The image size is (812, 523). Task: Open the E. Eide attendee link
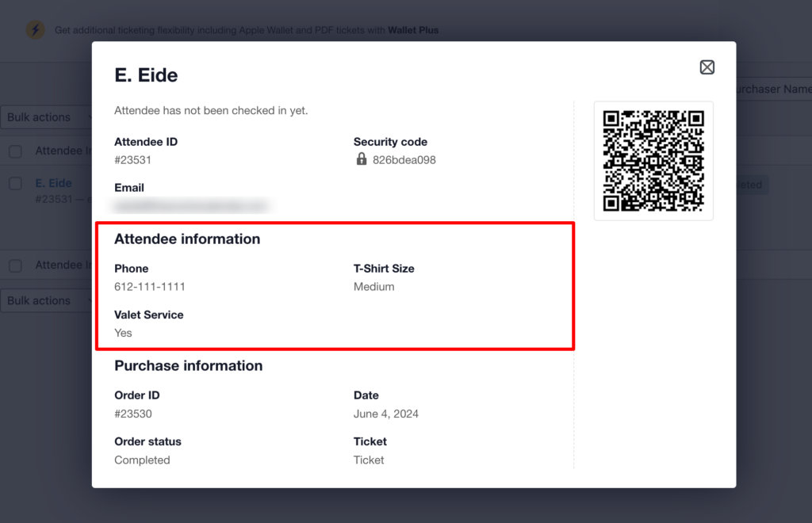pyautogui.click(x=53, y=183)
